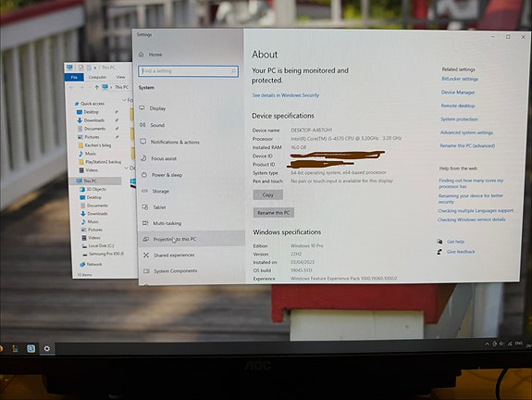Viewport: 532px width, 400px height.
Task: Click the Copy device specifications button
Action: [267, 194]
